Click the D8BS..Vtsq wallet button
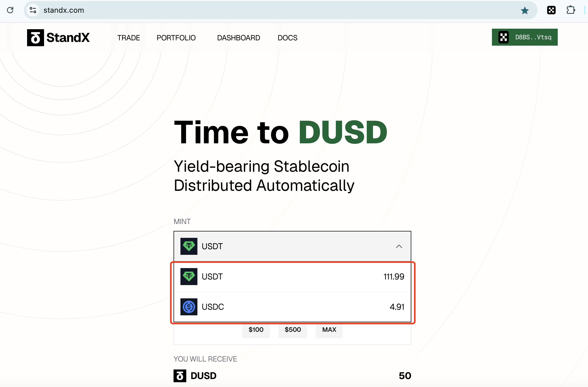The width and height of the screenshot is (588, 387). coord(525,37)
